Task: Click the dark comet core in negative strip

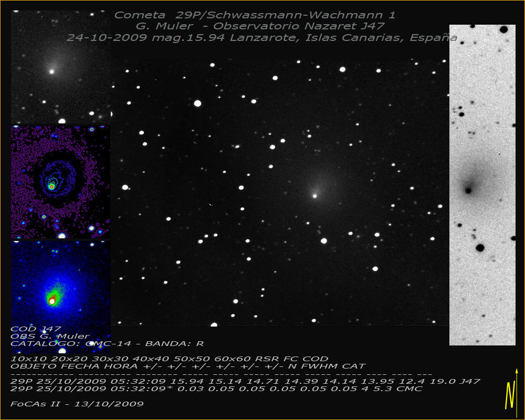Action: (468, 190)
